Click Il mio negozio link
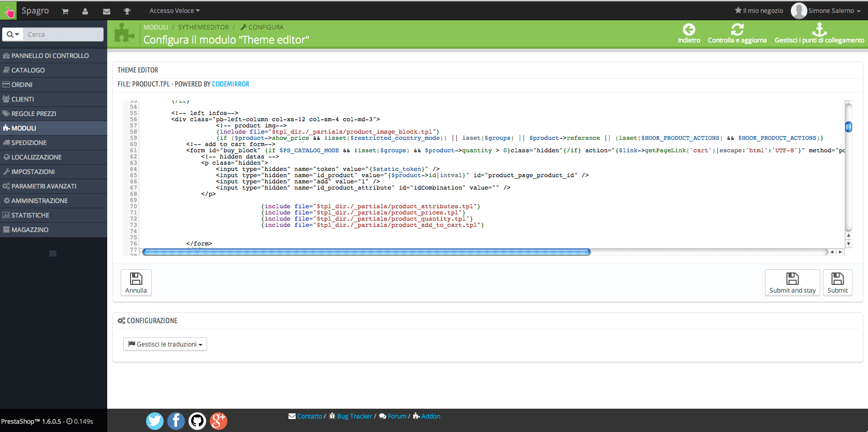Screen dimensions: 868x432 [x=759, y=11]
